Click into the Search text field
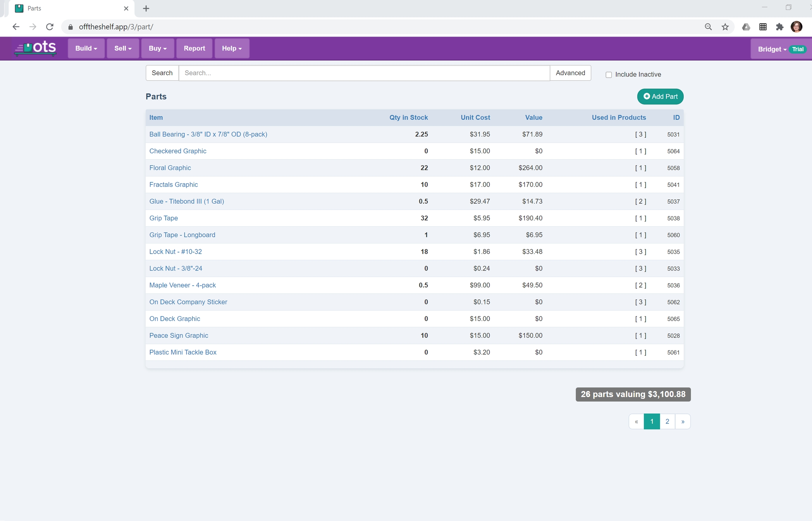Viewport: 812px width, 521px height. (x=364, y=73)
